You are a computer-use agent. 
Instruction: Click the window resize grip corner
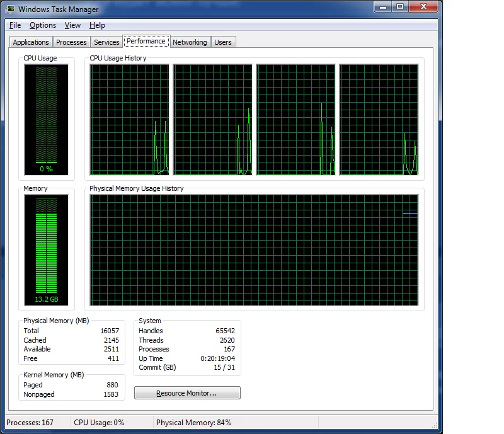coord(434,425)
